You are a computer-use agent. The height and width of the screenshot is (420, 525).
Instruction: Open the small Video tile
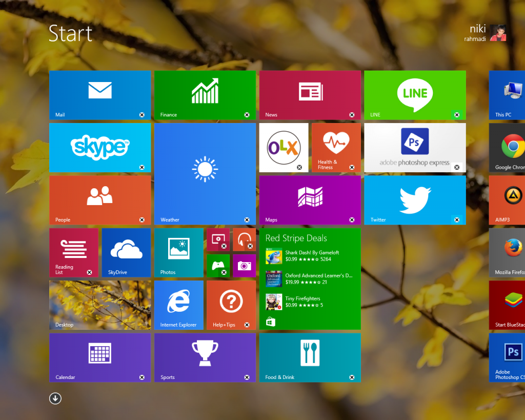[x=218, y=239]
